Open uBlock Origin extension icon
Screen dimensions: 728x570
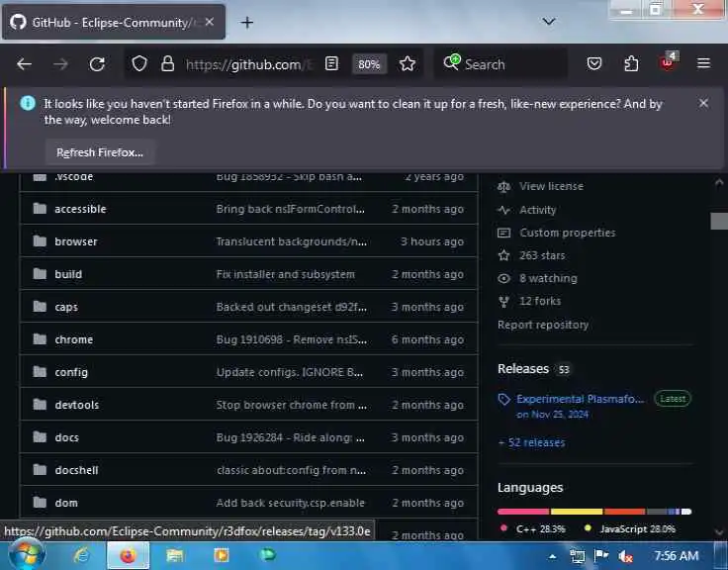click(x=668, y=62)
